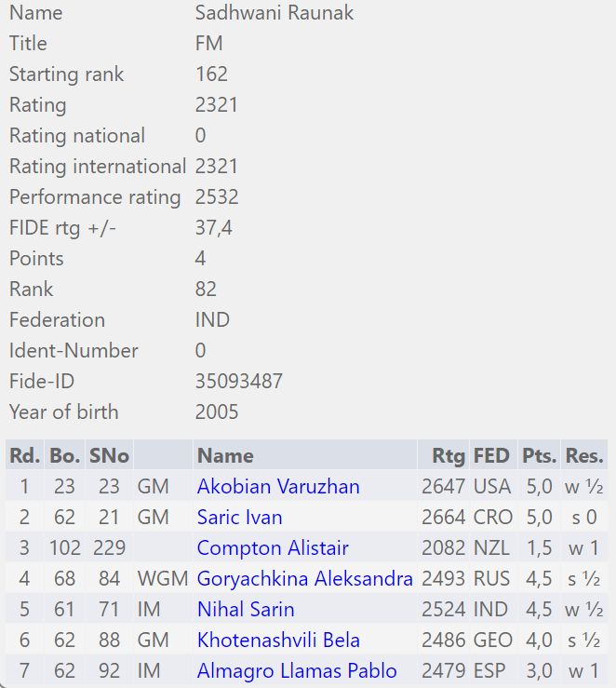
Task: Click the Almagro Llamas Pablo link
Action: click(297, 670)
